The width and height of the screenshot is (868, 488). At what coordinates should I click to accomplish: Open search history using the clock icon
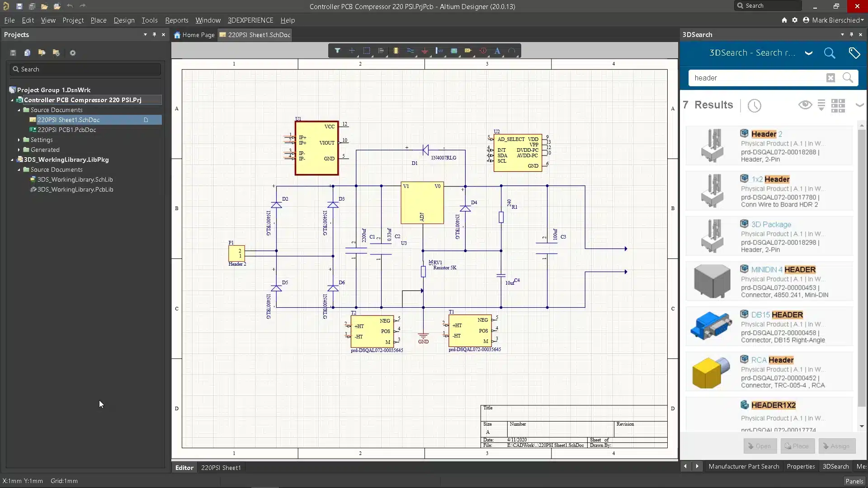[x=755, y=105]
